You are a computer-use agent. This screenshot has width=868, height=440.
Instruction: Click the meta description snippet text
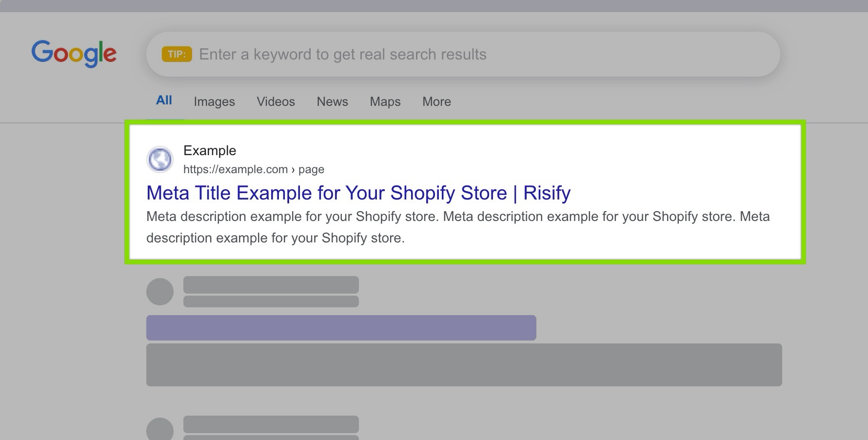(458, 227)
